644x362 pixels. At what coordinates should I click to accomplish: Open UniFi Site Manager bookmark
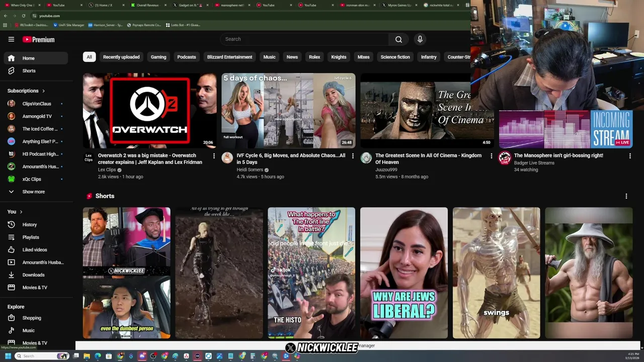click(x=68, y=25)
